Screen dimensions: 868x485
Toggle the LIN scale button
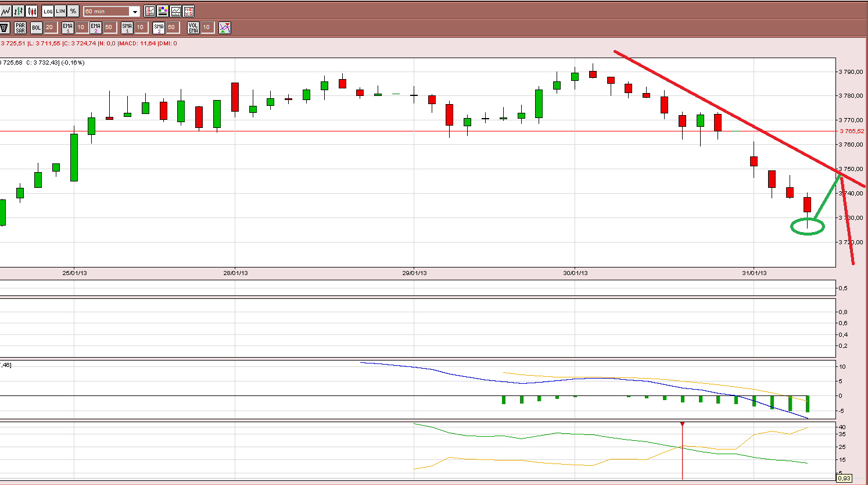click(60, 11)
